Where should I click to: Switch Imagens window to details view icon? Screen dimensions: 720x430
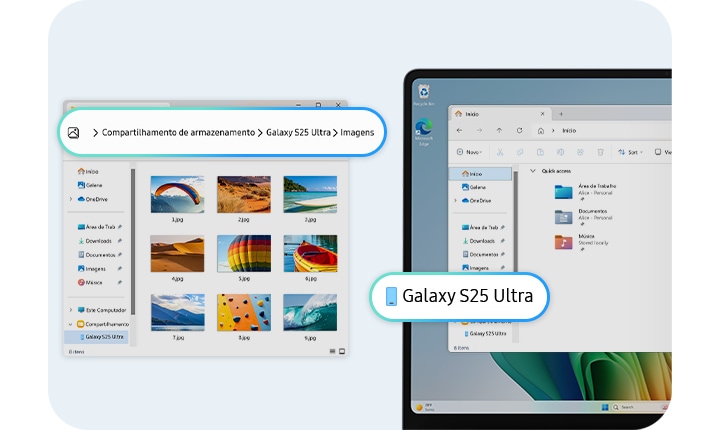coord(332,351)
